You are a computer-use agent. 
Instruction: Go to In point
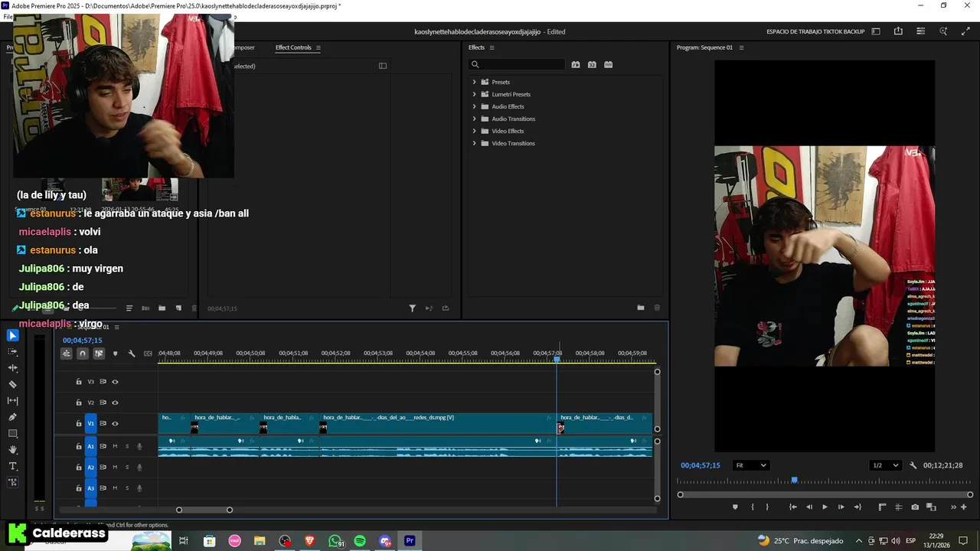click(x=792, y=507)
